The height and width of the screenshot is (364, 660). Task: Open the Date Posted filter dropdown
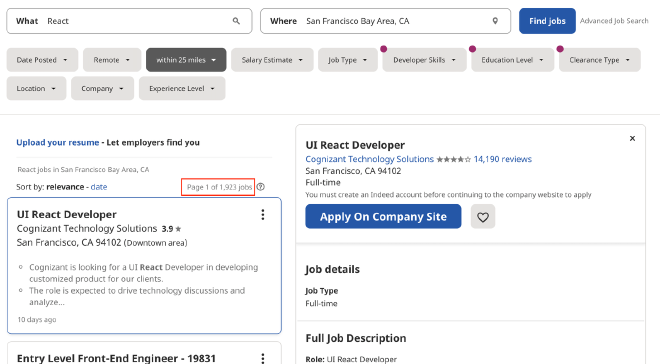42,60
